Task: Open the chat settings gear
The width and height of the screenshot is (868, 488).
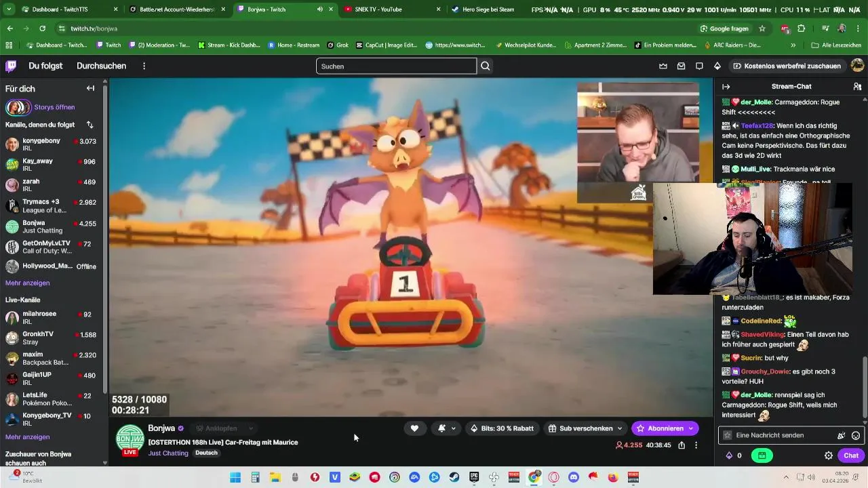Action: [x=828, y=455]
